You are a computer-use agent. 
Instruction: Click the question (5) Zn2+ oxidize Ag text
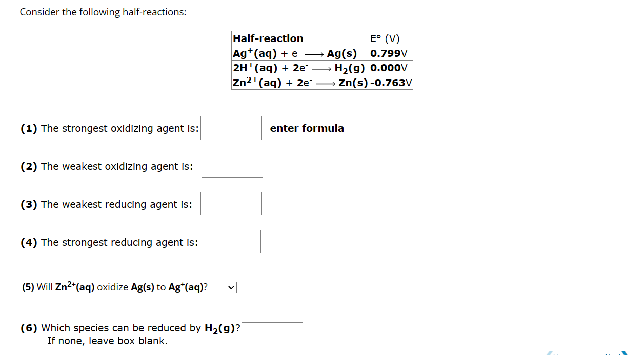coord(115,287)
